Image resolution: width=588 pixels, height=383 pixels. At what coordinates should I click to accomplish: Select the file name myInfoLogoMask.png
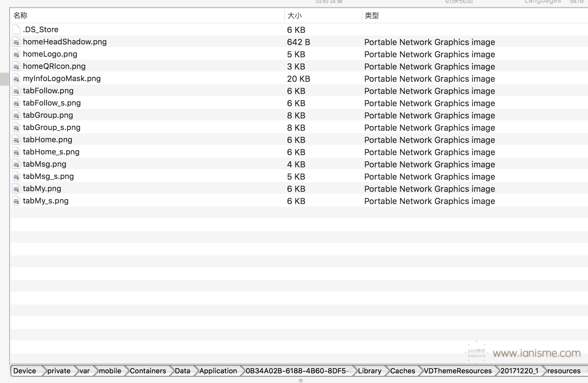coord(62,79)
